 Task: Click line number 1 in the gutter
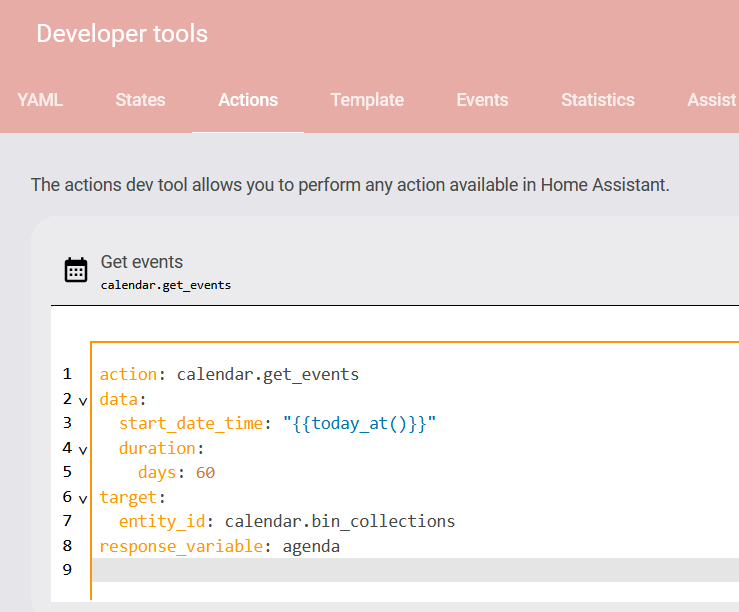[67, 374]
